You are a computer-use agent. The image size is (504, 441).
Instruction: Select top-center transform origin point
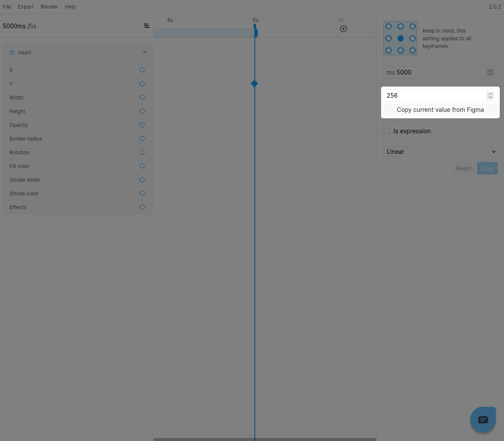[400, 27]
